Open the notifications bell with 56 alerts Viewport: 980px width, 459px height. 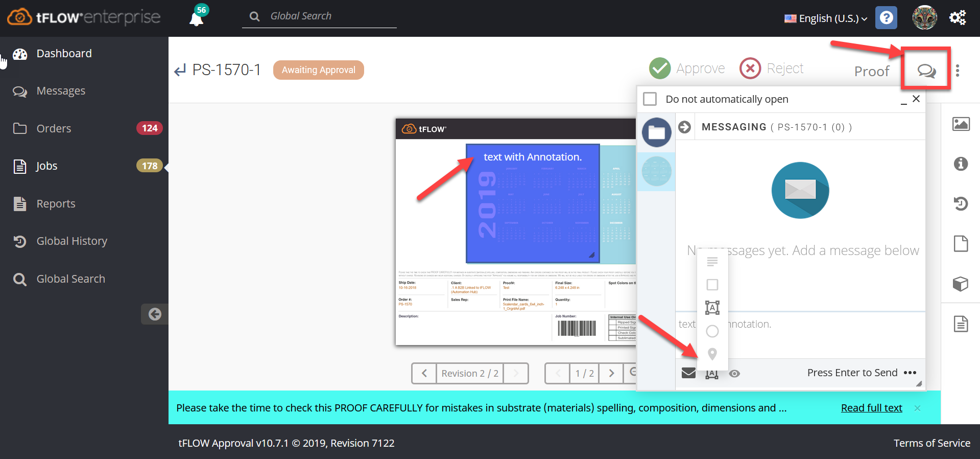(x=197, y=16)
